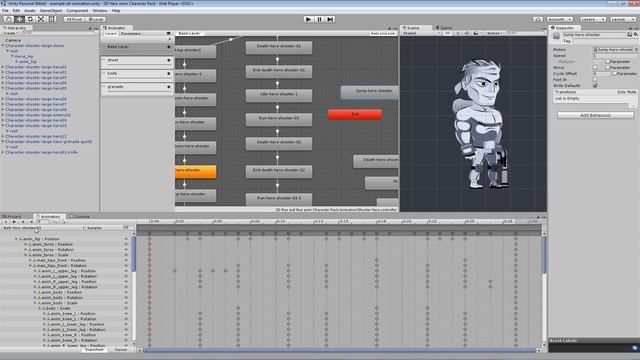
Task: Select the Hand tool in the toolbar
Action: tap(8, 19)
